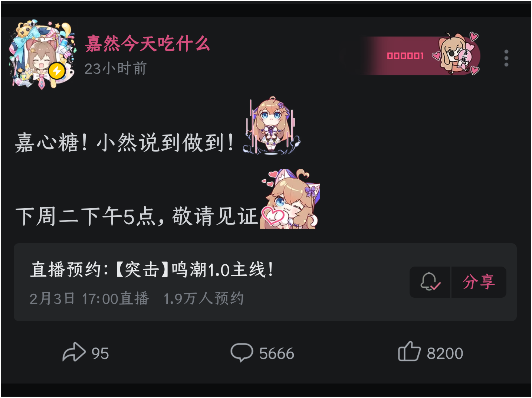
Task: Click the forward arrow repost icon
Action: coord(74,352)
